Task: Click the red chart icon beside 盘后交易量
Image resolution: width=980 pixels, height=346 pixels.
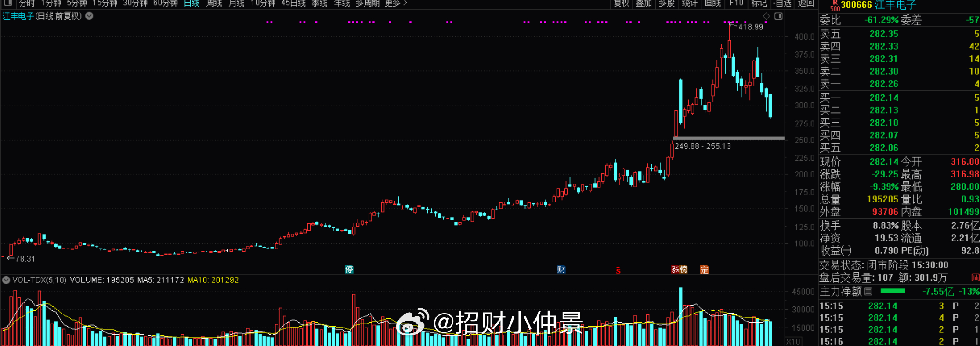Action: pos(975,278)
